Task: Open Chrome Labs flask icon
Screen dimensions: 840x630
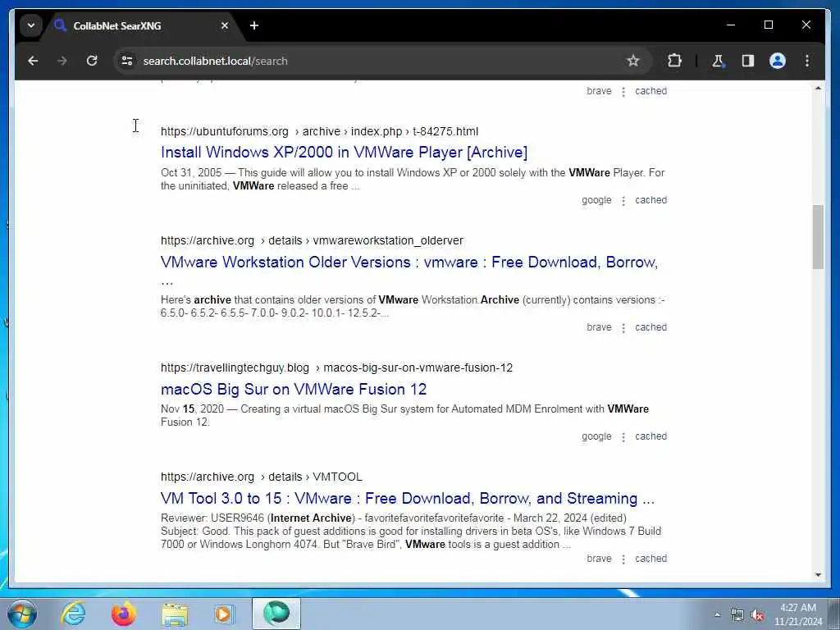Action: tap(718, 61)
